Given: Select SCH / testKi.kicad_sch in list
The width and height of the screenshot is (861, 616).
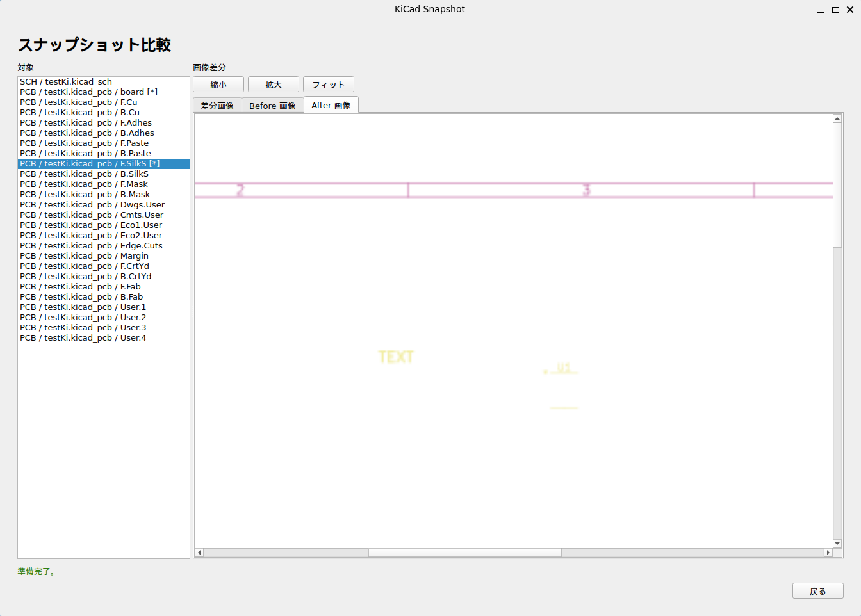Looking at the screenshot, I should pyautogui.click(x=66, y=82).
